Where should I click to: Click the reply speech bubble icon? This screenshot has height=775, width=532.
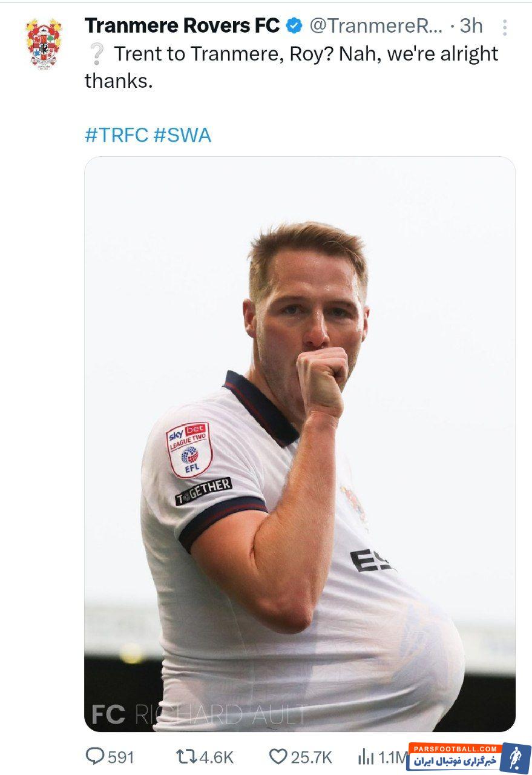pyautogui.click(x=95, y=756)
